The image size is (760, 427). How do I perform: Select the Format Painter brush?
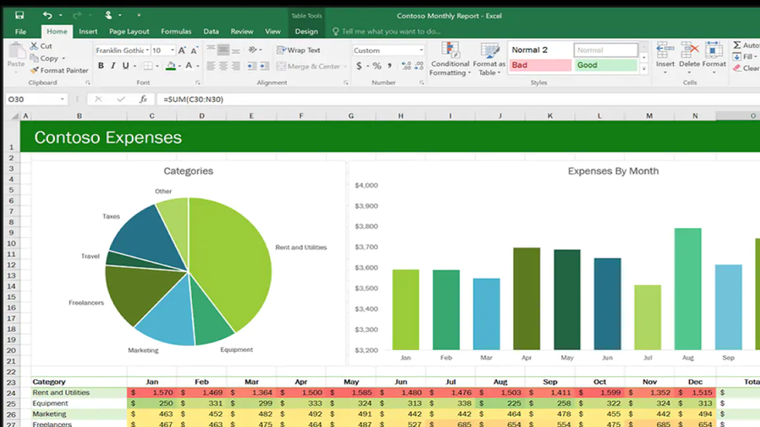tap(34, 70)
